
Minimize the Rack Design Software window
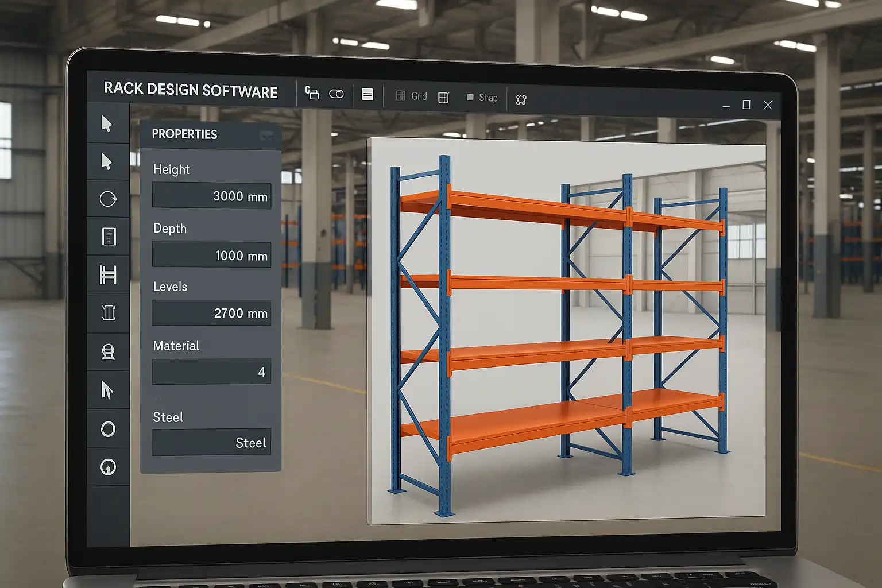726,106
